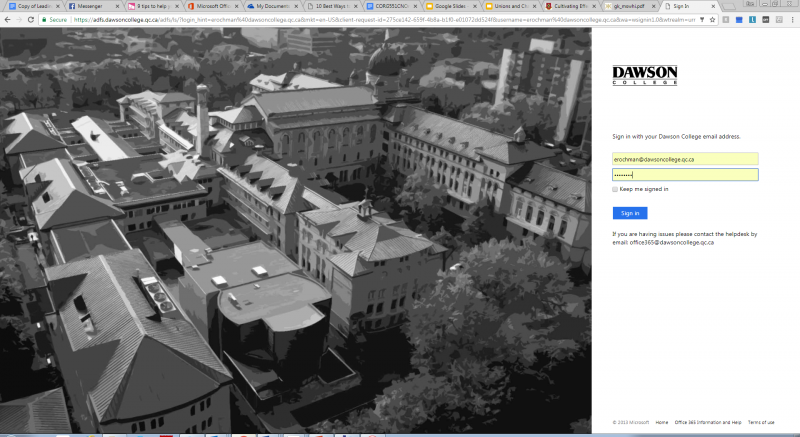Open the Terms of use link

(761, 422)
